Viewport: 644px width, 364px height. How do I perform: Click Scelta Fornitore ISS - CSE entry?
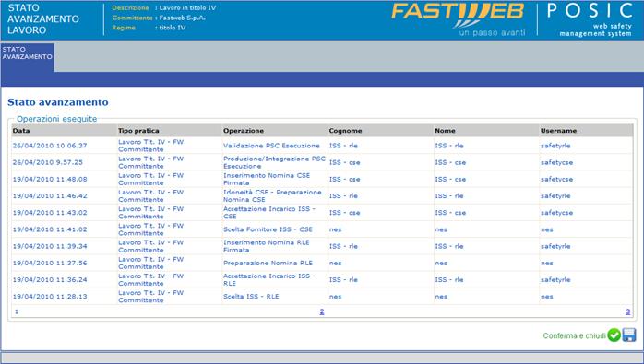268,229
